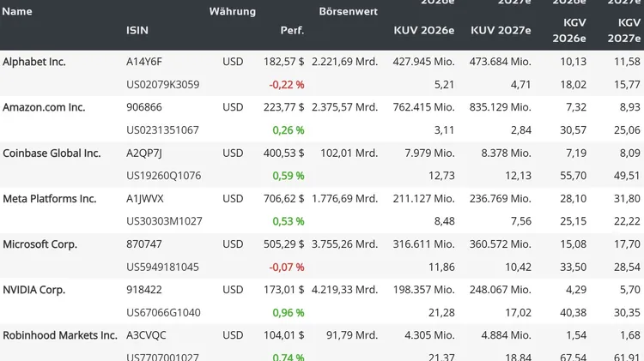Screen dimensions: 644x361
Task: Click the Name column header
Action: point(17,11)
